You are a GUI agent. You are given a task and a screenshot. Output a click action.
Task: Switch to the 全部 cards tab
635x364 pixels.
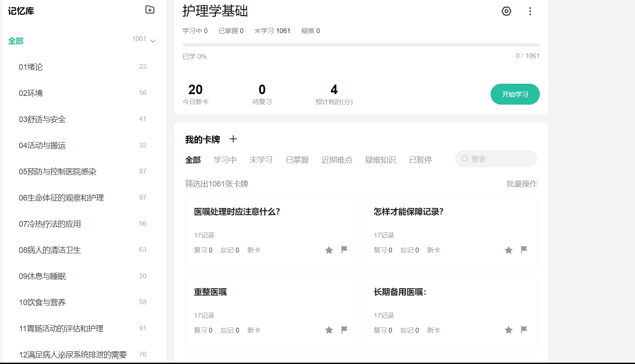point(193,160)
